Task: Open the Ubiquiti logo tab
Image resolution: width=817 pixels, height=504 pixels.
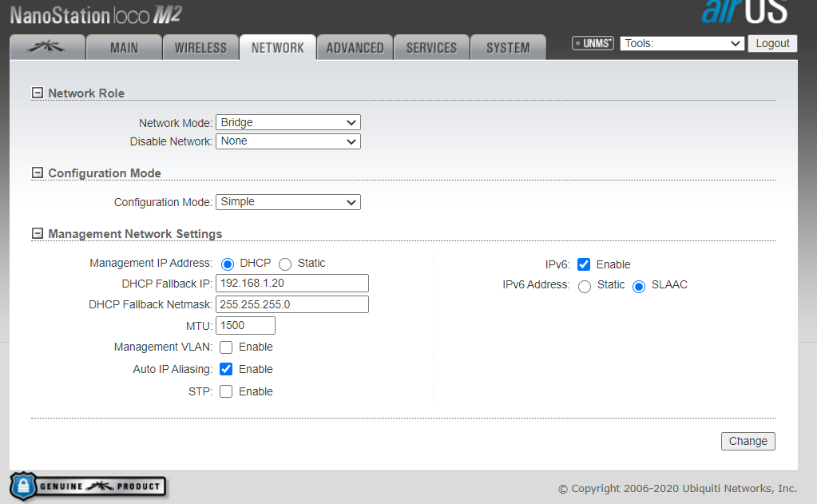Action: pos(47,48)
